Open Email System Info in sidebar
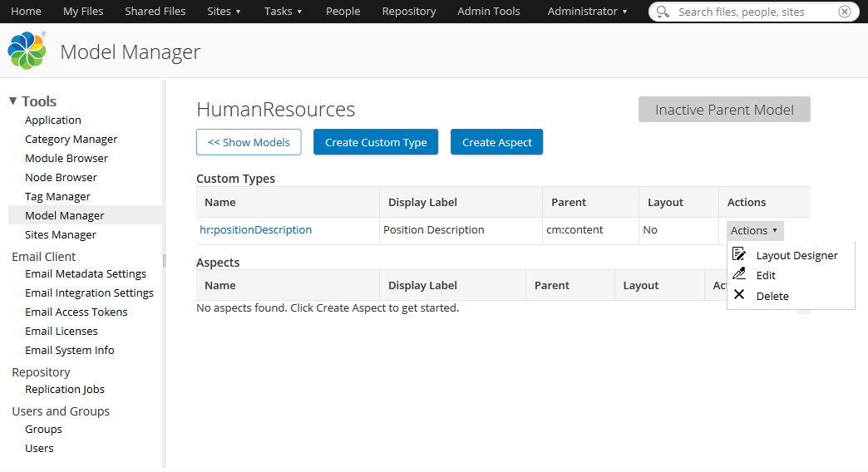Screen dimensions: 868x472 pos(70,351)
